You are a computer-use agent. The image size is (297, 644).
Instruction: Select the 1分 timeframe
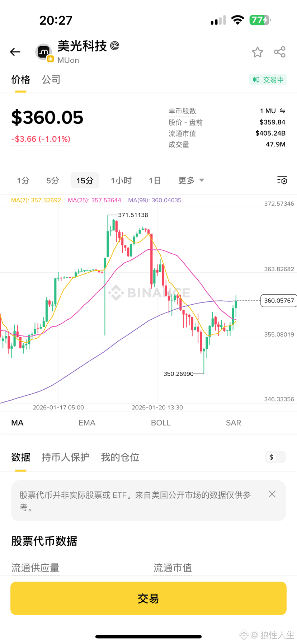pos(23,180)
